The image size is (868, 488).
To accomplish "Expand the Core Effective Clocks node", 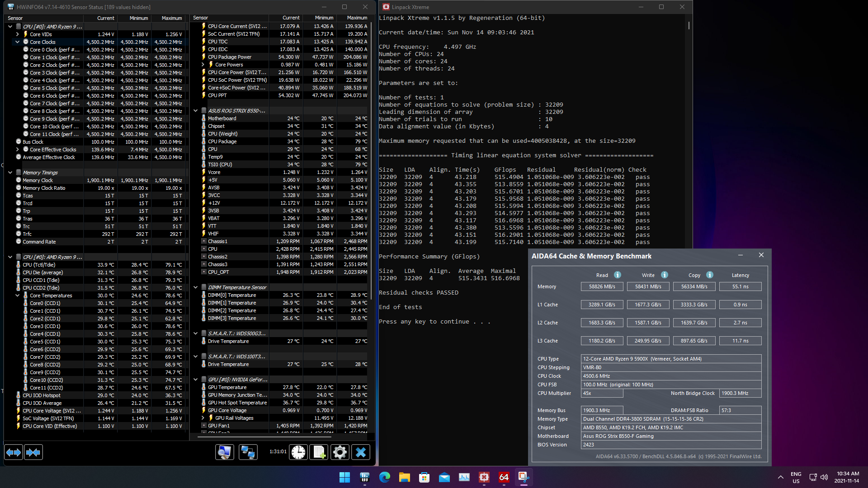I will [x=17, y=150].
